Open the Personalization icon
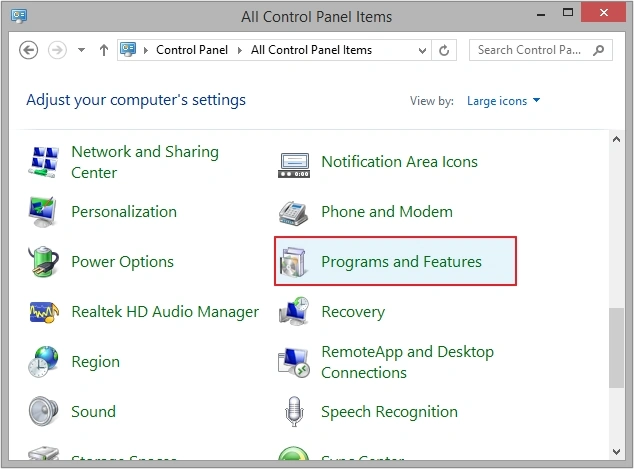 point(44,212)
